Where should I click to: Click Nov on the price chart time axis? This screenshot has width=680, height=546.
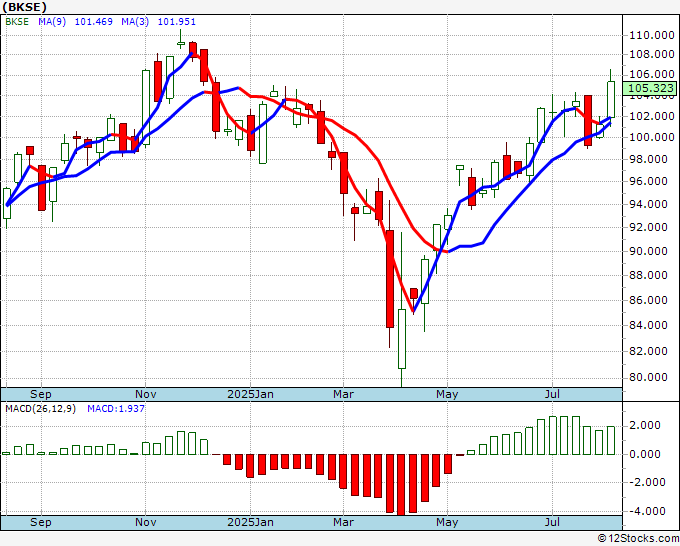(146, 395)
